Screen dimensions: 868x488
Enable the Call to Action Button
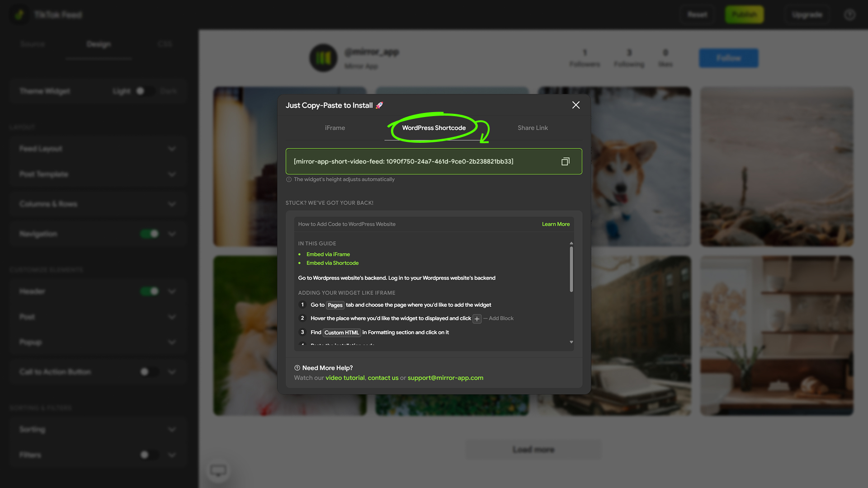click(149, 371)
